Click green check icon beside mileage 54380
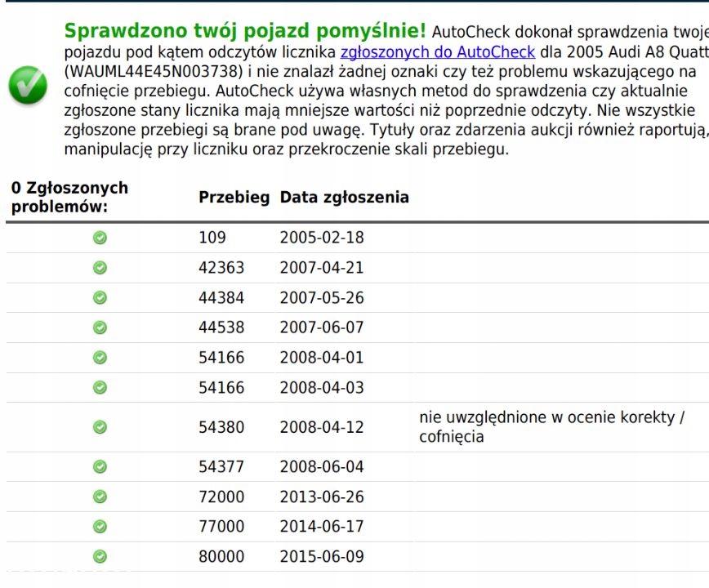Image resolution: width=709 pixels, height=588 pixels. point(100,427)
